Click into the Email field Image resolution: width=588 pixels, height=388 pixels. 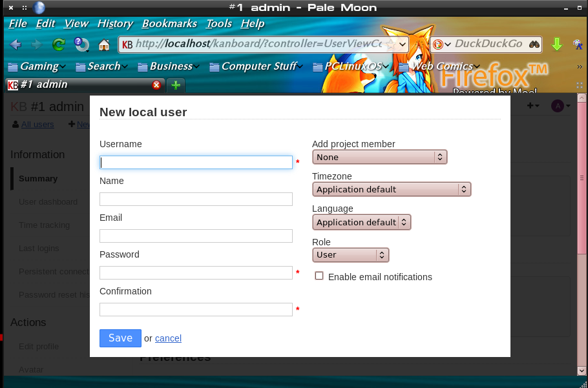click(196, 236)
